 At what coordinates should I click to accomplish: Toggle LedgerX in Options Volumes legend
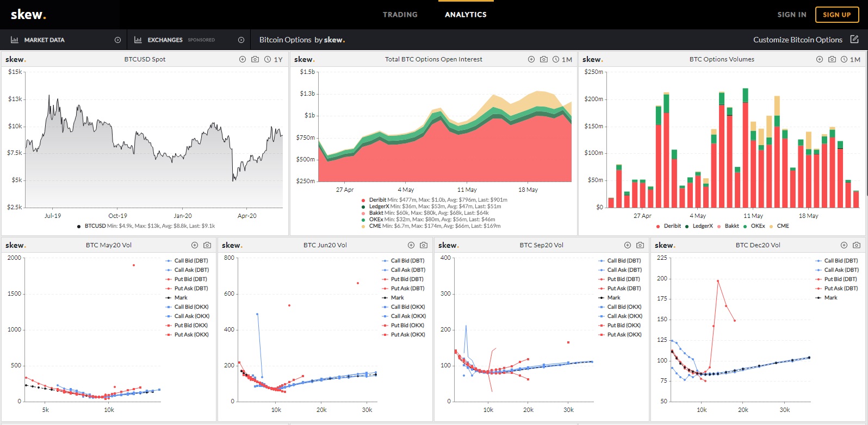pyautogui.click(x=699, y=226)
